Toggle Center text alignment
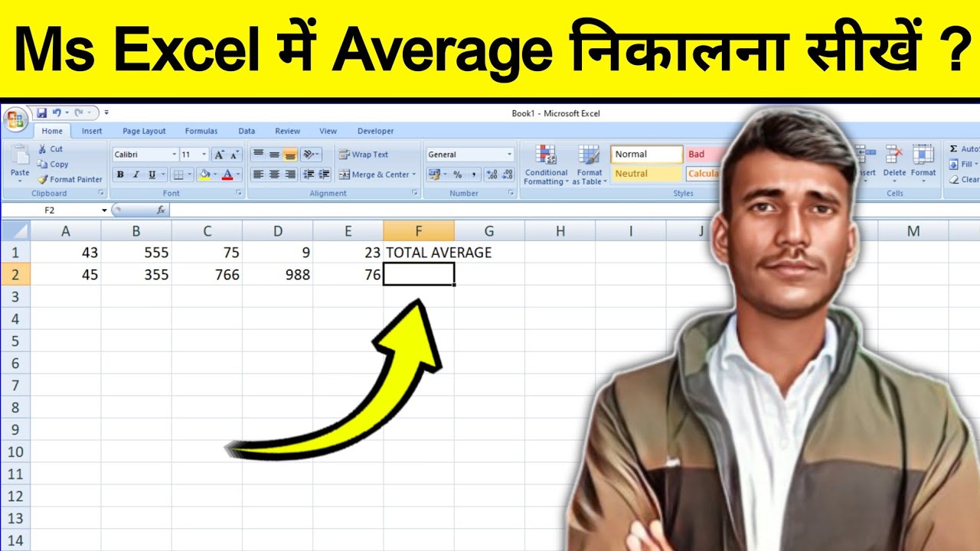 [274, 174]
